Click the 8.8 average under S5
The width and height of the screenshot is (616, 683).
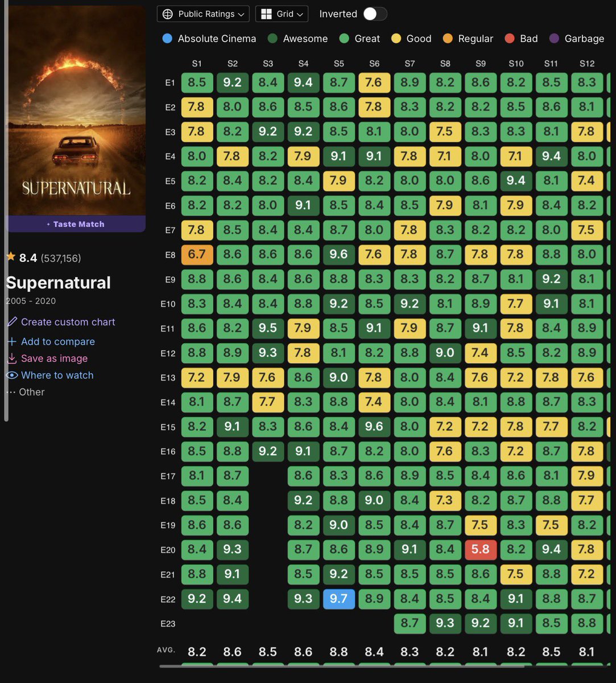coord(338,651)
